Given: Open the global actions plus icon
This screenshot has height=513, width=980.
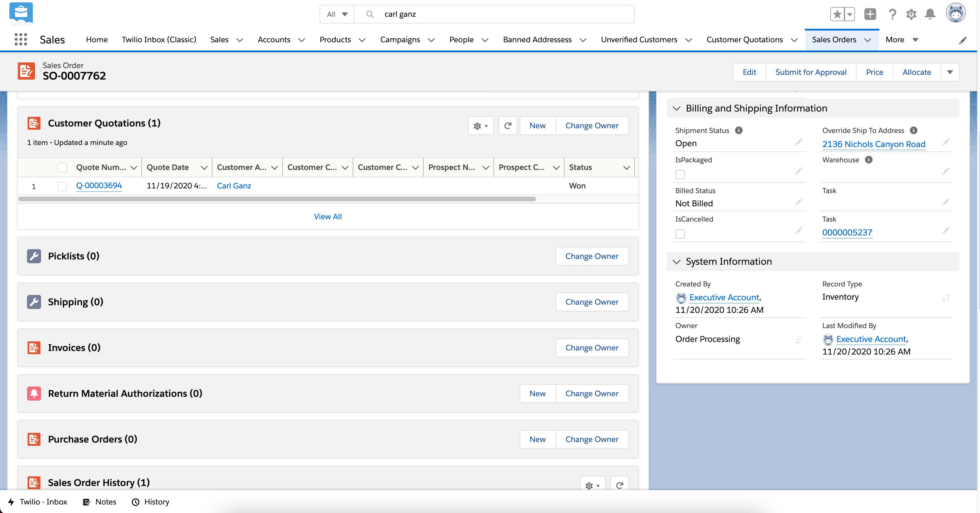Looking at the screenshot, I should (x=870, y=14).
